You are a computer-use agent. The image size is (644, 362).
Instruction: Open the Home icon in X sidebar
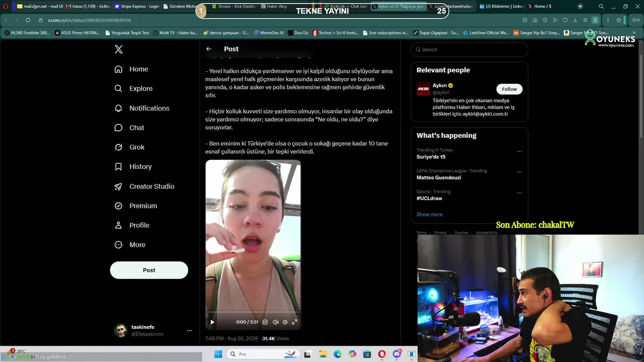tap(118, 69)
